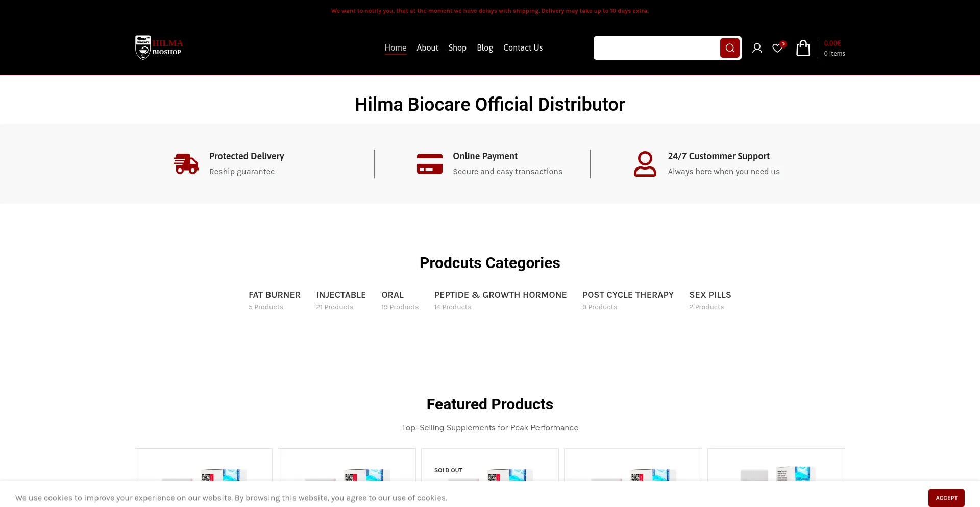Go to the Home menu item
Image resolution: width=980 pixels, height=507 pixels.
(x=396, y=47)
